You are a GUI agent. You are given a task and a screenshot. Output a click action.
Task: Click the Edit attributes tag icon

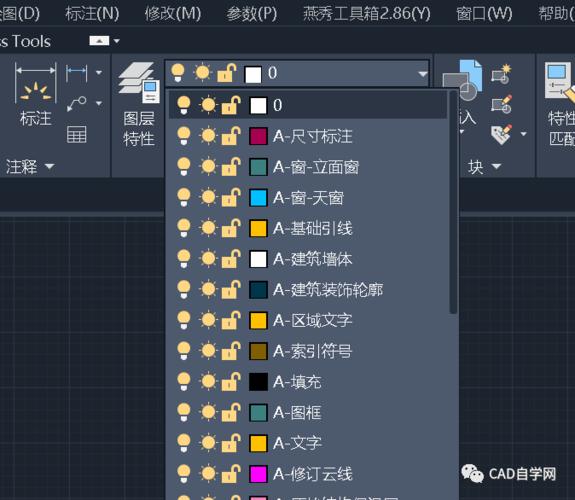tap(501, 134)
